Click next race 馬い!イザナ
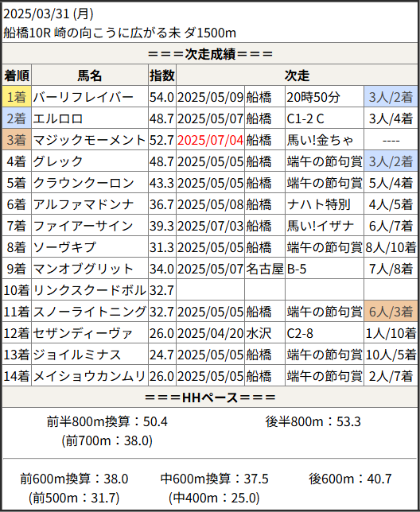Image resolution: width=420 pixels, height=512 pixels. 320,226
